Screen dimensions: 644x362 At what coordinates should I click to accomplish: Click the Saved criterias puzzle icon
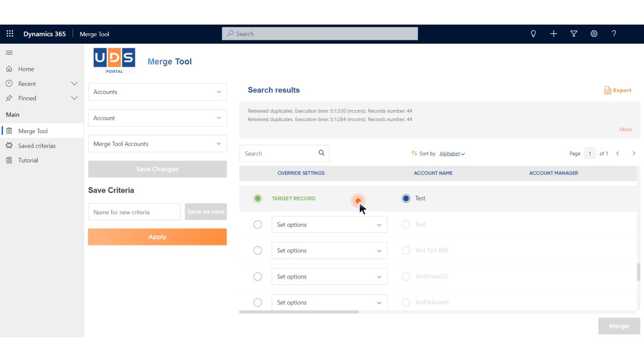[9, 146]
